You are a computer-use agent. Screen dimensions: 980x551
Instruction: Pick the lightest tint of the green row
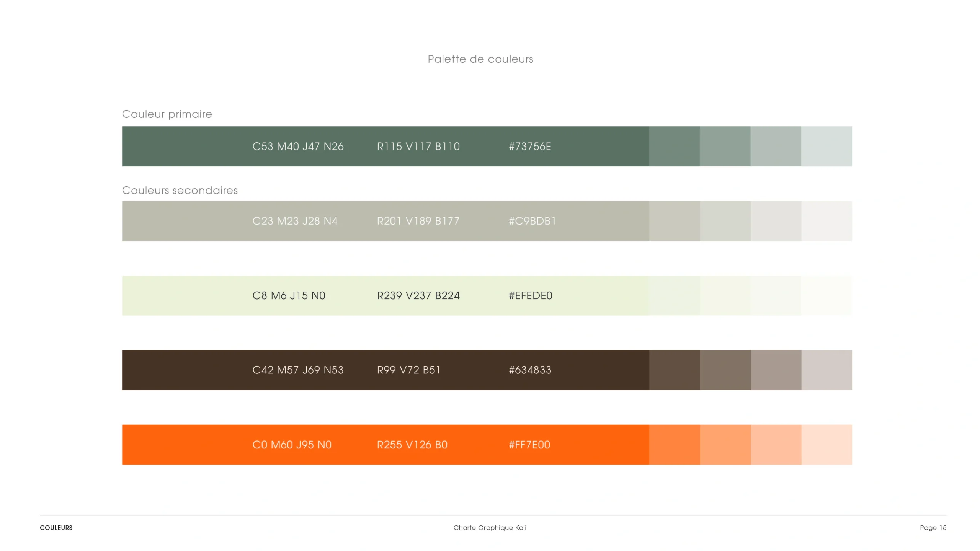coord(827,147)
